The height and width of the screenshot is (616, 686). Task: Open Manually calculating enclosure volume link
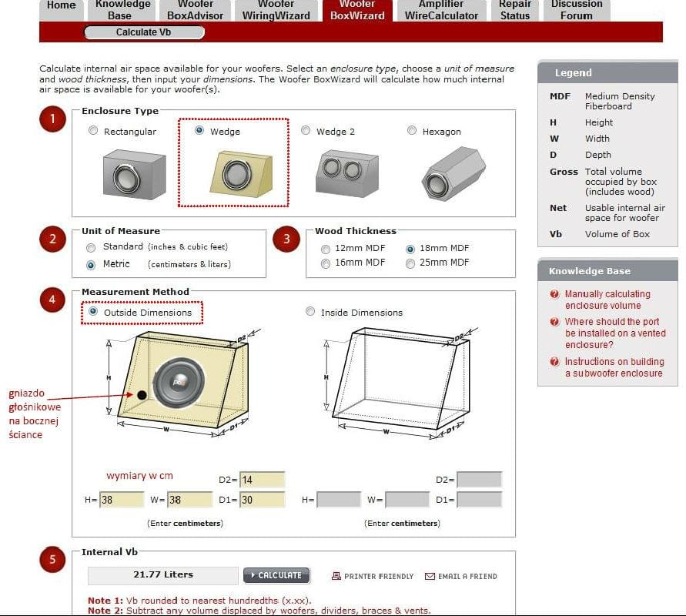pyautogui.click(x=607, y=300)
